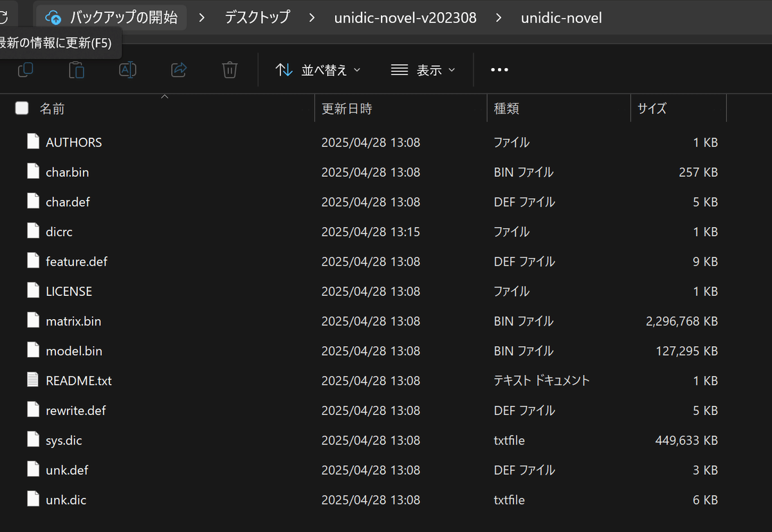772x532 pixels.
Task: Select the model.bin file name
Action: (x=74, y=351)
